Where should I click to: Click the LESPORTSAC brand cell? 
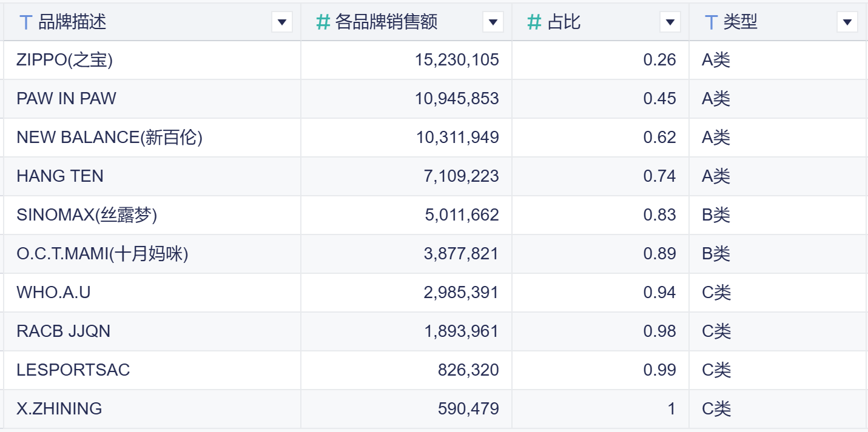click(x=152, y=370)
